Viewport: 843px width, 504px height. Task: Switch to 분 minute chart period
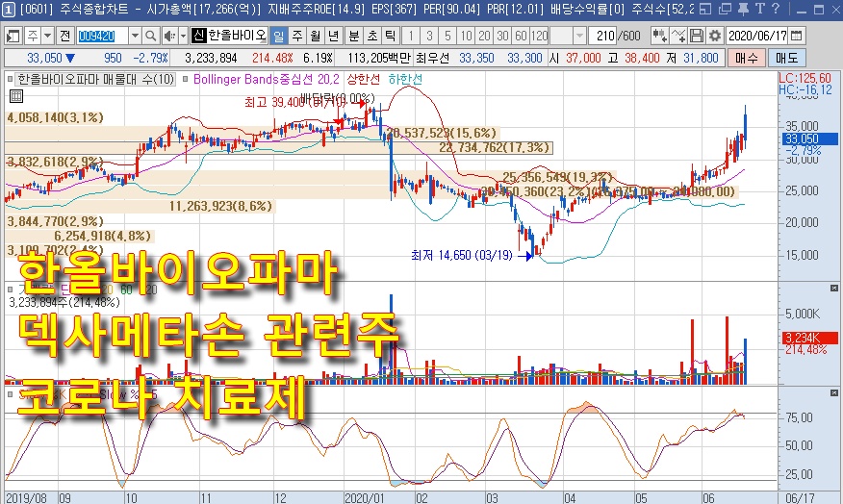354,36
